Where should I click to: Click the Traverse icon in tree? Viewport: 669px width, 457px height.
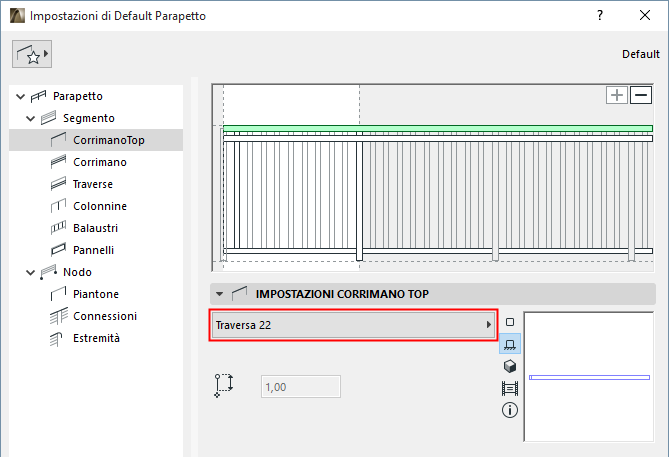(x=58, y=184)
